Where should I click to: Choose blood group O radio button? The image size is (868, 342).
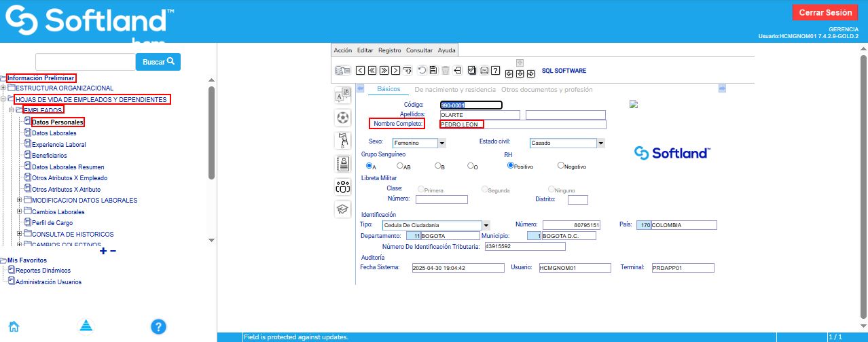470,165
